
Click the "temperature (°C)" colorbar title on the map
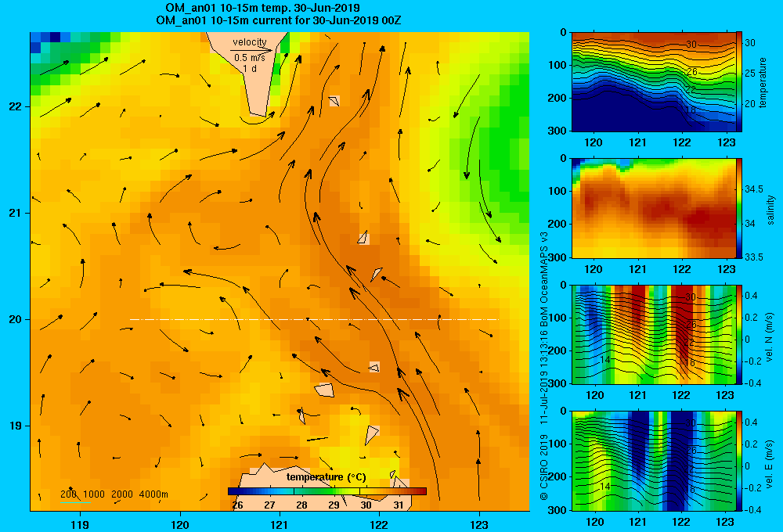point(326,477)
